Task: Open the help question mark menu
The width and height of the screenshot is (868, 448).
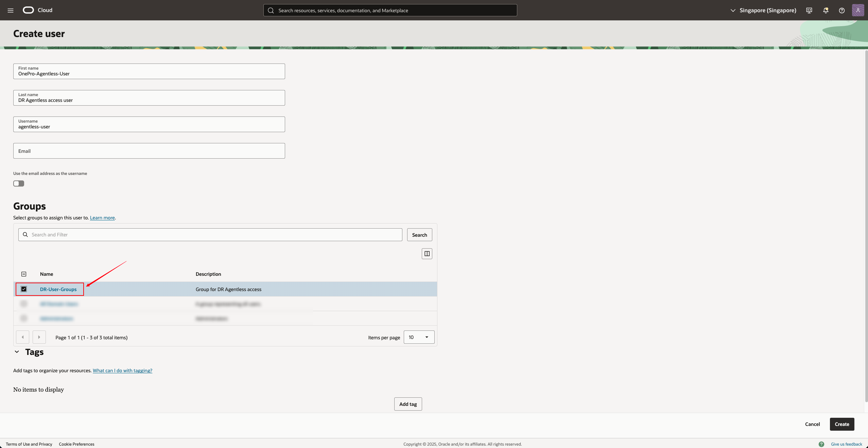Action: pyautogui.click(x=841, y=10)
